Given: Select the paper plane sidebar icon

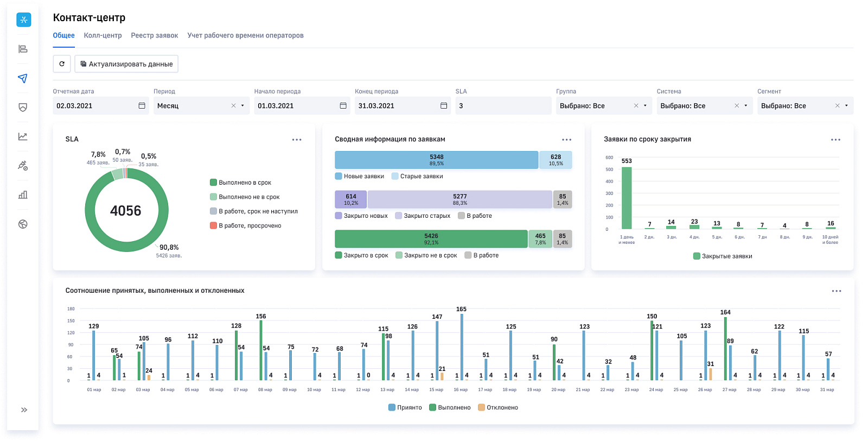Looking at the screenshot, I should click(x=23, y=78).
